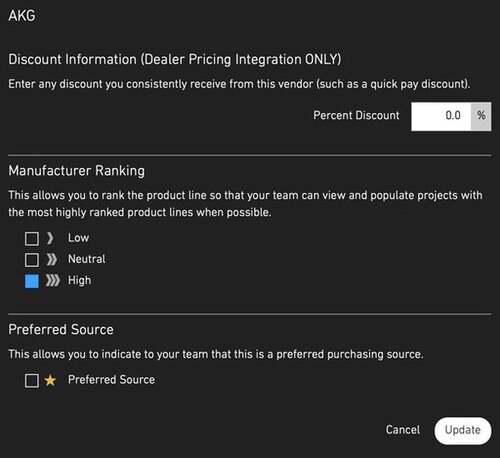Click the Preferred Source option label text
500x458 pixels.
point(111,380)
